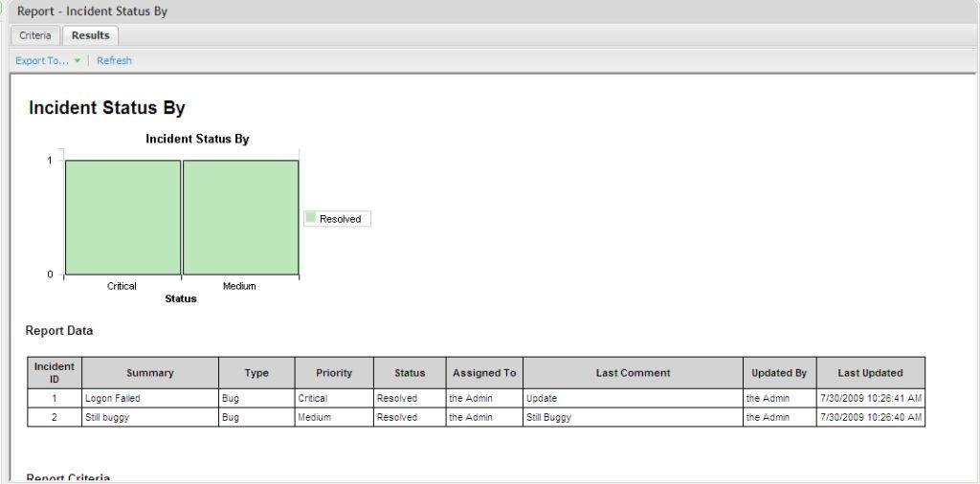Click the green Export To dropdown arrow
Viewport: 980px width, 484px height.
[78, 60]
